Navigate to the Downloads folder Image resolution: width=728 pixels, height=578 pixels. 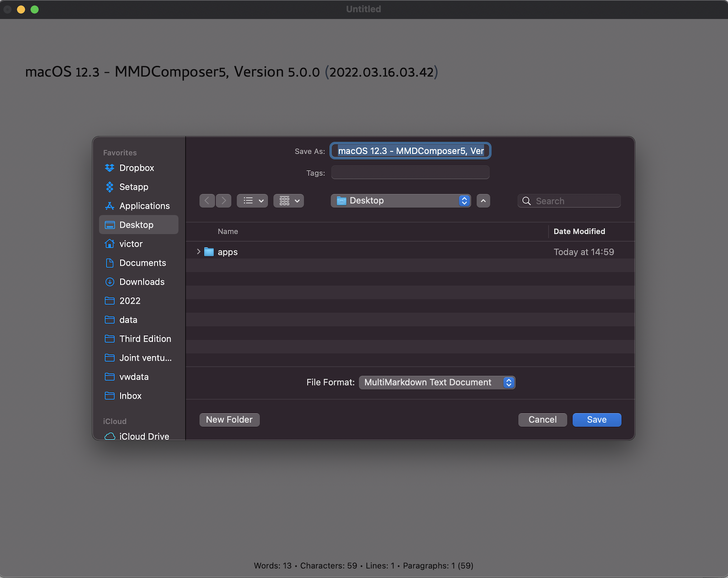tap(142, 282)
